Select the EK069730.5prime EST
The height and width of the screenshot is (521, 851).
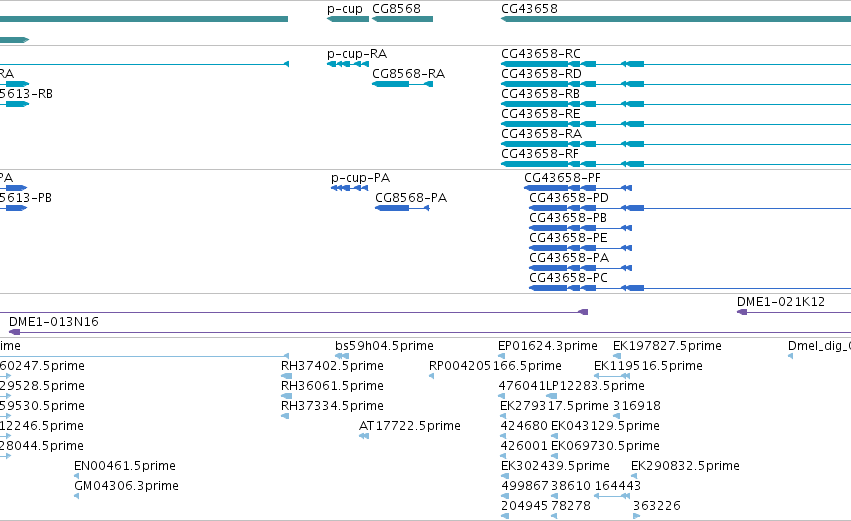click(x=605, y=447)
